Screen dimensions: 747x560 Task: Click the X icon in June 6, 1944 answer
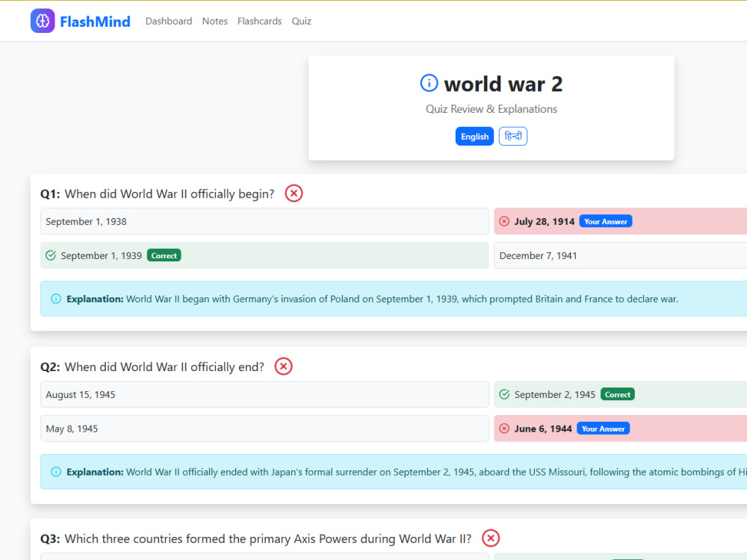pyautogui.click(x=504, y=429)
